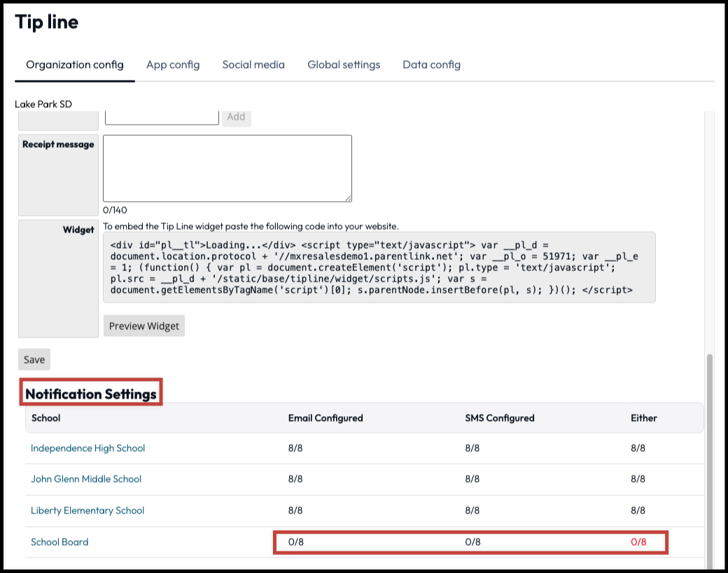Click the red 0/8 Either value

[x=638, y=542]
